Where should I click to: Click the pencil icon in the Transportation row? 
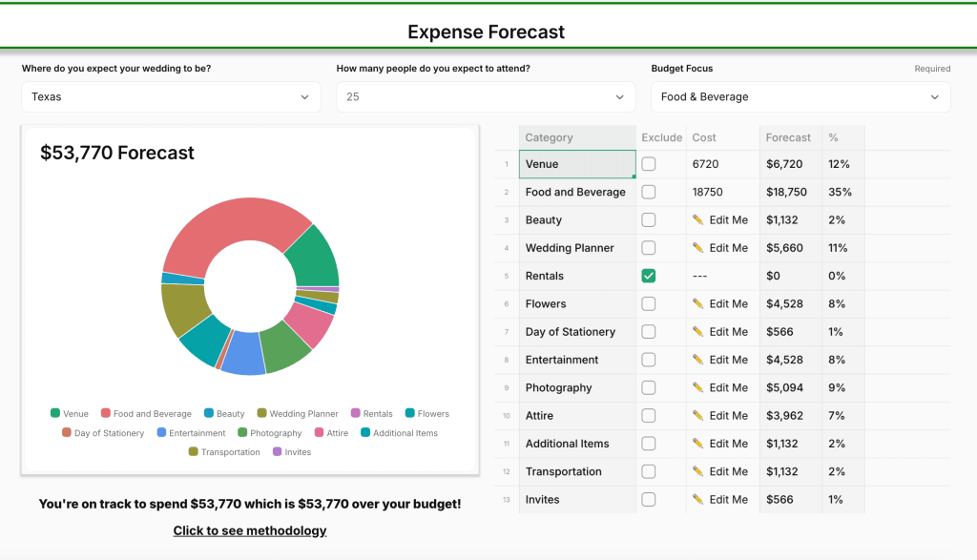697,472
